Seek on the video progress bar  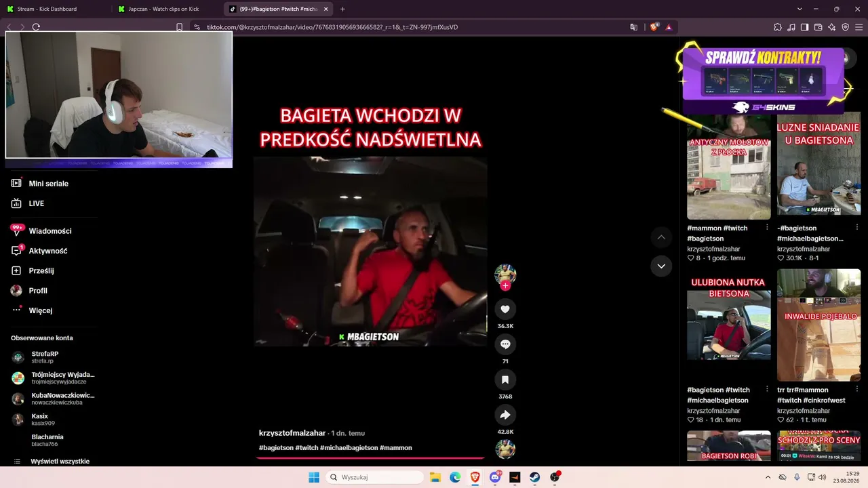pyautogui.click(x=370, y=458)
